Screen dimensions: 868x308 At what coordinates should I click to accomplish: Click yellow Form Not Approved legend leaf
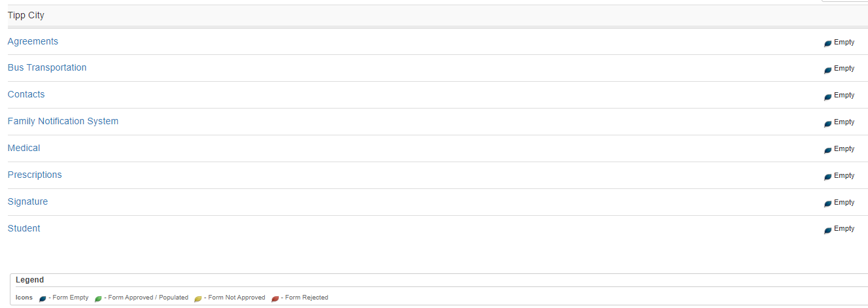click(198, 298)
